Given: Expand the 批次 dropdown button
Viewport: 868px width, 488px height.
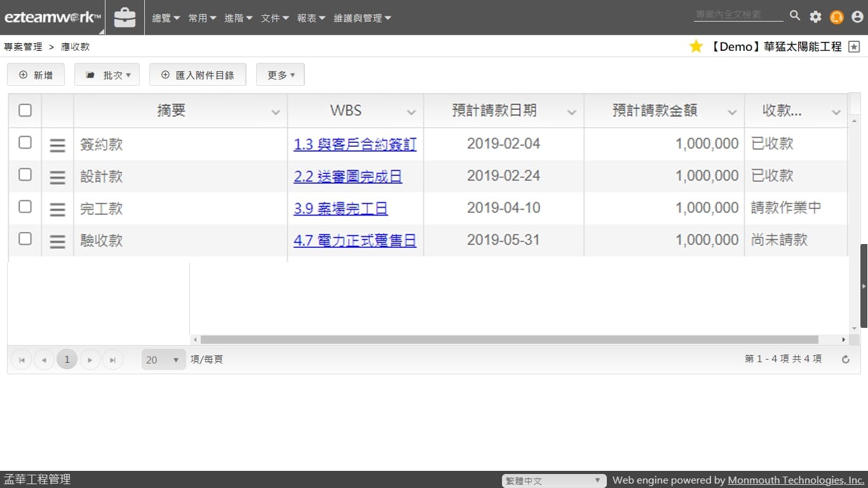Looking at the screenshot, I should [x=107, y=75].
